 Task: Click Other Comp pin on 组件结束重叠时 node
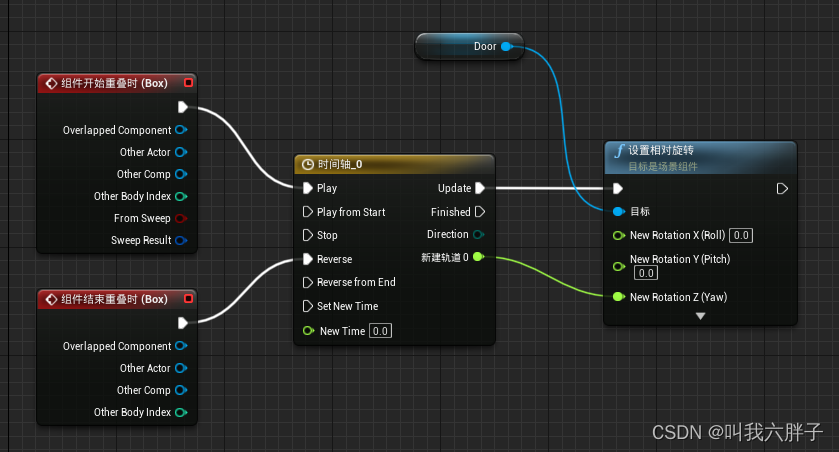click(181, 390)
